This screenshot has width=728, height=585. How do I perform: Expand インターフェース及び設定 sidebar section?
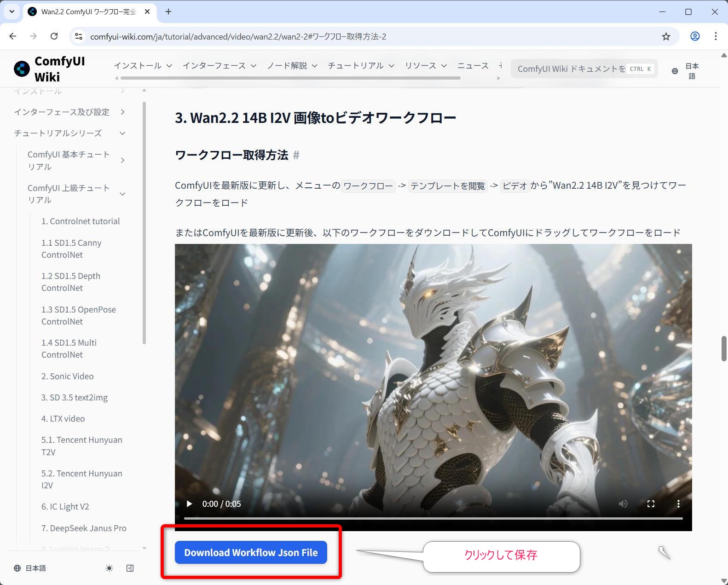[x=69, y=112]
